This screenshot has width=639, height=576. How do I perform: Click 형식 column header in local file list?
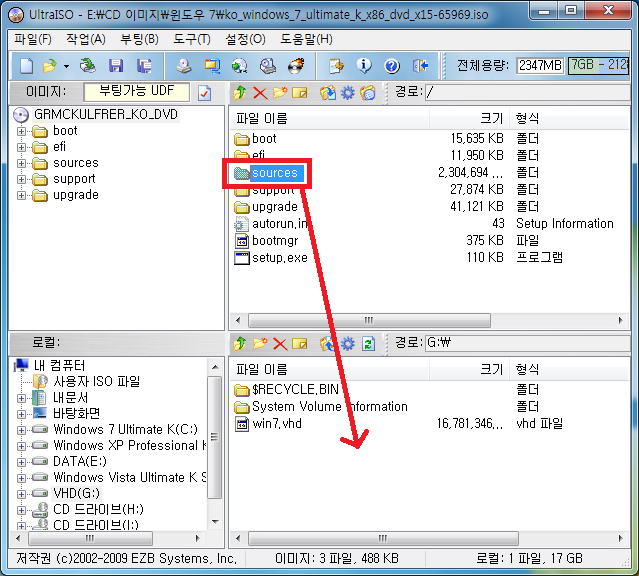569,369
